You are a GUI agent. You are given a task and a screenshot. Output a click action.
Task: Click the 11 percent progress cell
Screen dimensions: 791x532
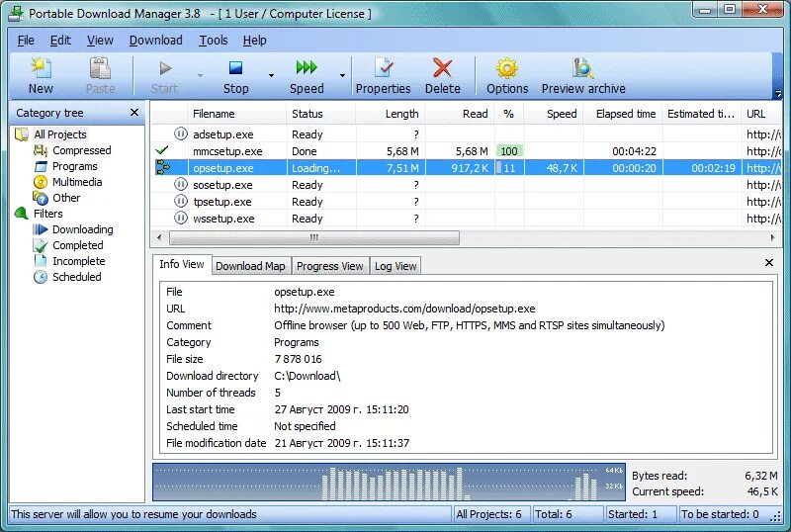(509, 168)
